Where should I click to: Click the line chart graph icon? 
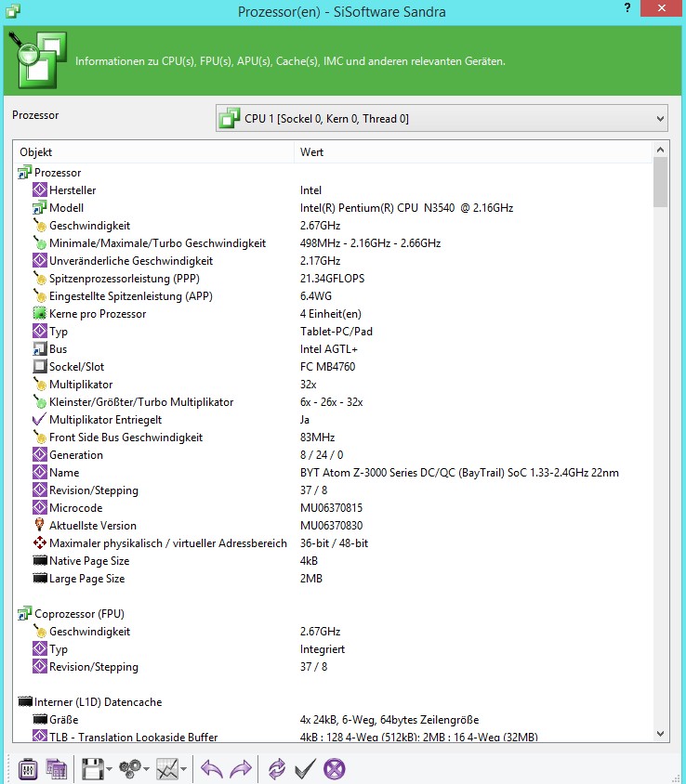click(x=167, y=769)
